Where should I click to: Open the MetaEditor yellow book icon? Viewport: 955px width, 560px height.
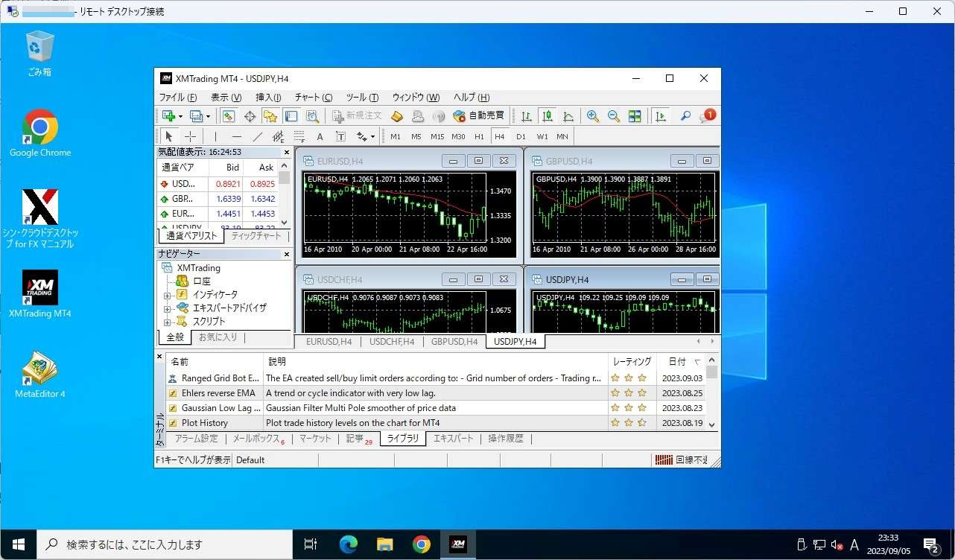point(397,116)
